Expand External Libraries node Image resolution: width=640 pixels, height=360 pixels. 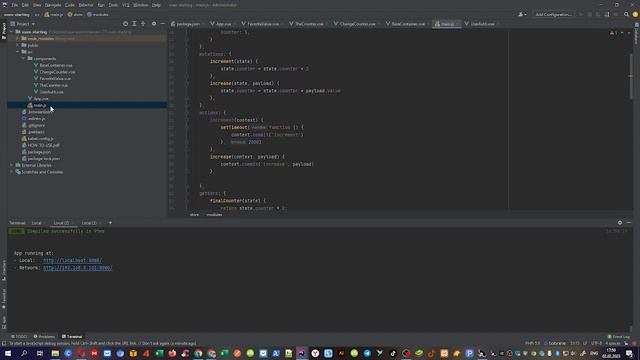click(x=11, y=165)
